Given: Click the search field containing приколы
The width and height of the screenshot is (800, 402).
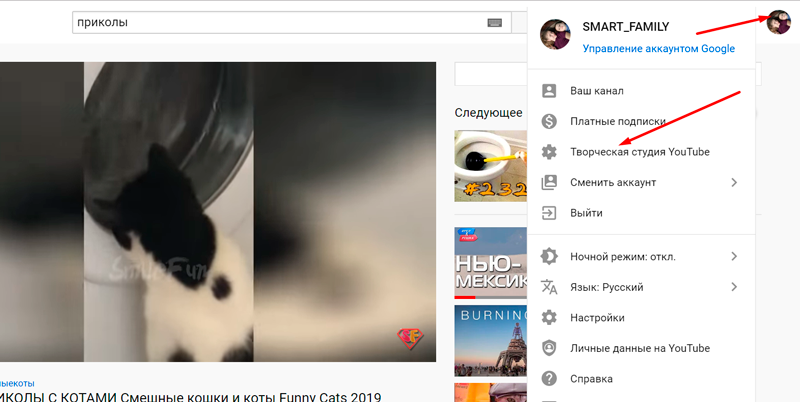Looking at the screenshot, I should (x=291, y=22).
